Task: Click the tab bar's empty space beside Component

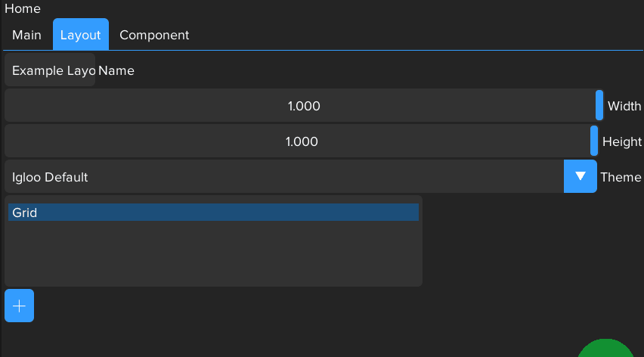Action: pos(416,35)
